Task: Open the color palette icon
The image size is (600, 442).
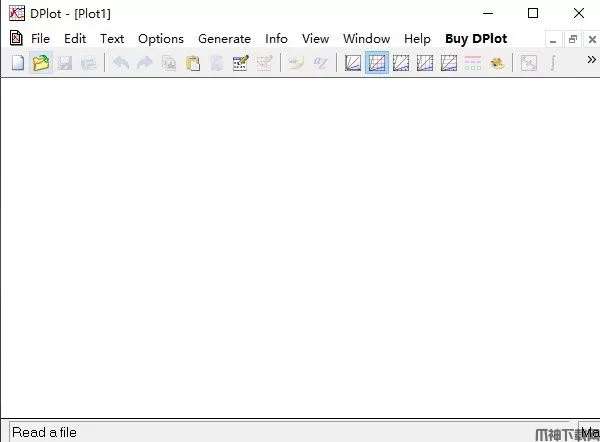Action: (x=497, y=63)
